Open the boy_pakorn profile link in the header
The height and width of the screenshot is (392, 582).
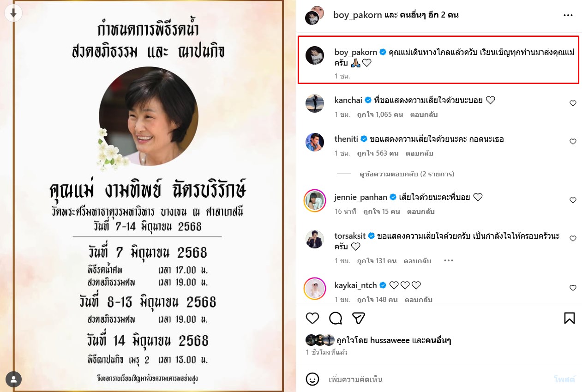pos(358,15)
